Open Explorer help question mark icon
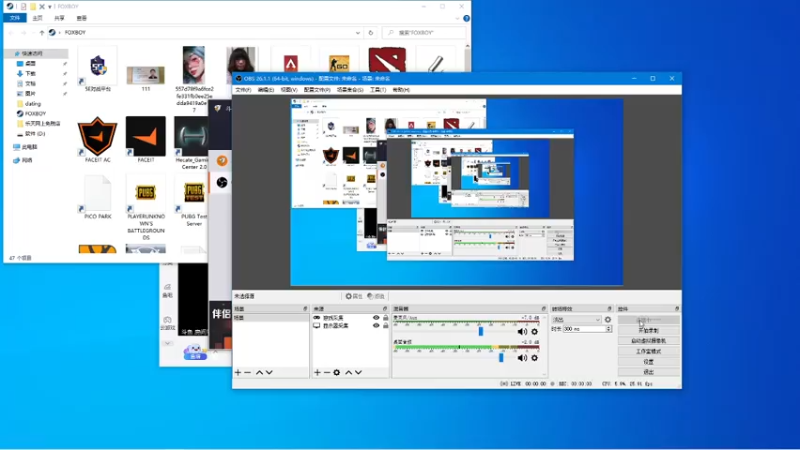Image resolution: width=800 pixels, height=450 pixels. 466,18
